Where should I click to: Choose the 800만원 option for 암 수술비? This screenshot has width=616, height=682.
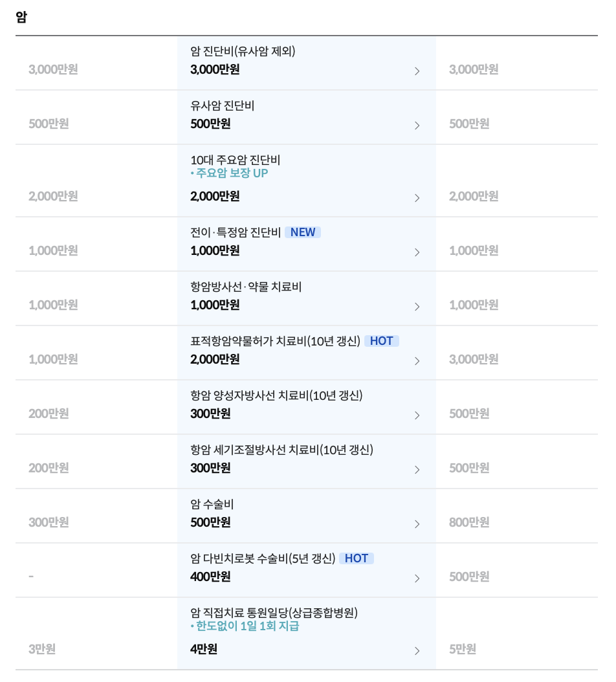tap(469, 522)
